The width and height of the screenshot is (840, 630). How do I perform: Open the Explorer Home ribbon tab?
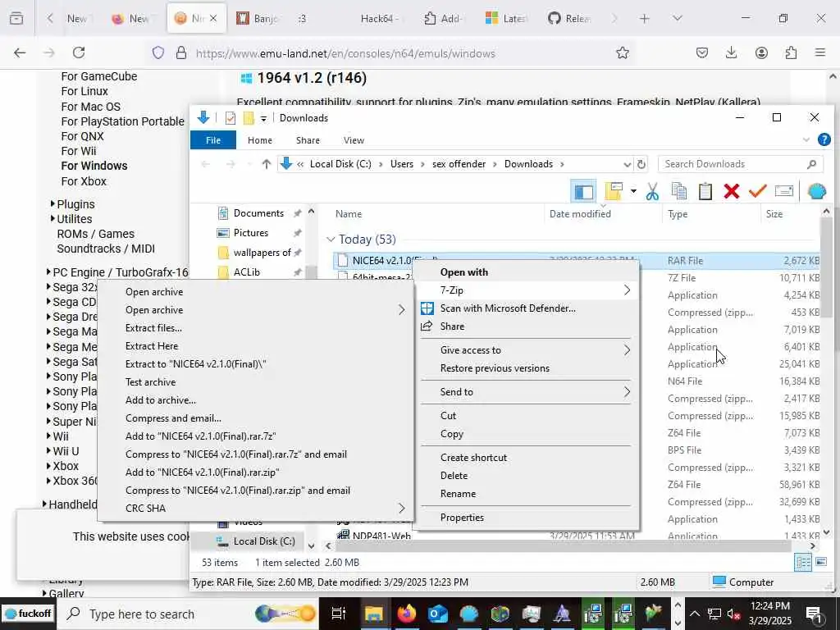260,139
